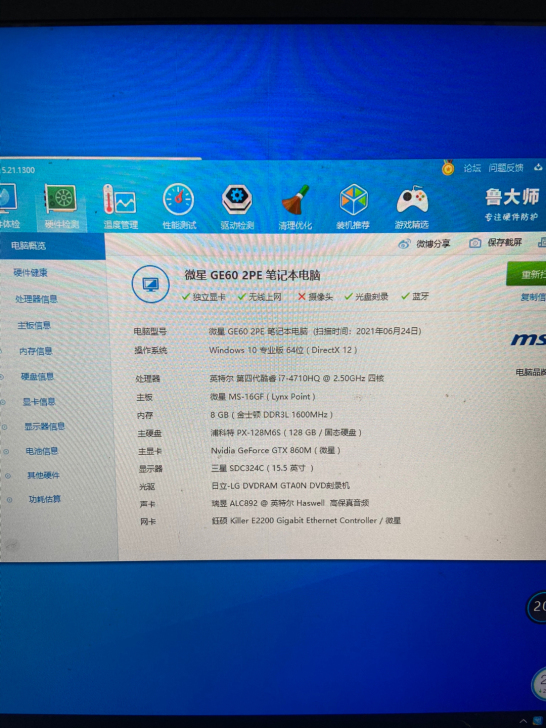Click the heading 微星 GE60 2PE 笔记本电脑

click(x=253, y=275)
